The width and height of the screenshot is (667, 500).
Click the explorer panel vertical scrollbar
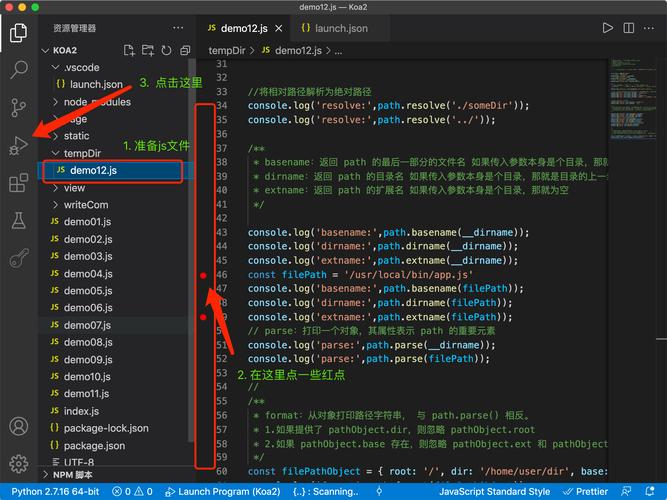[x=191, y=250]
